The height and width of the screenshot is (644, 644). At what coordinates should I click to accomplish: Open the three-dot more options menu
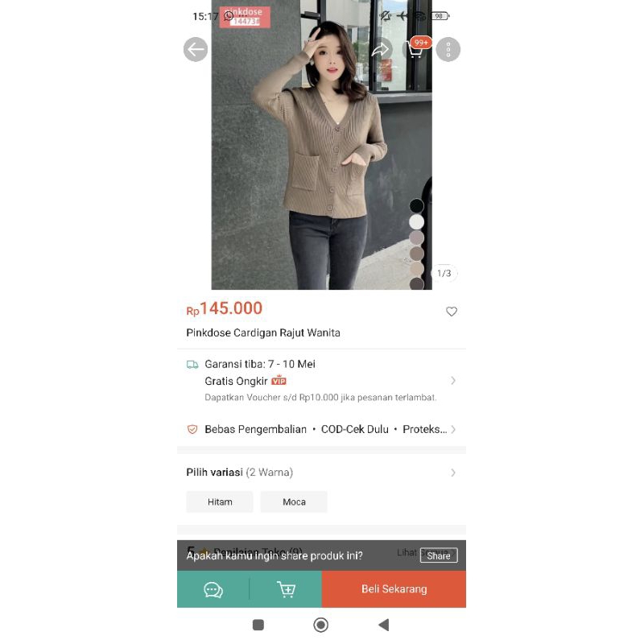(x=448, y=50)
